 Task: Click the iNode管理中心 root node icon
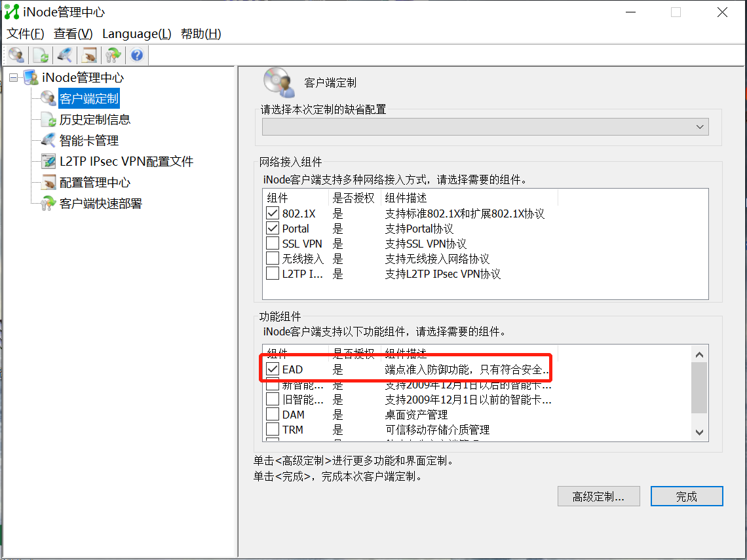(31, 77)
